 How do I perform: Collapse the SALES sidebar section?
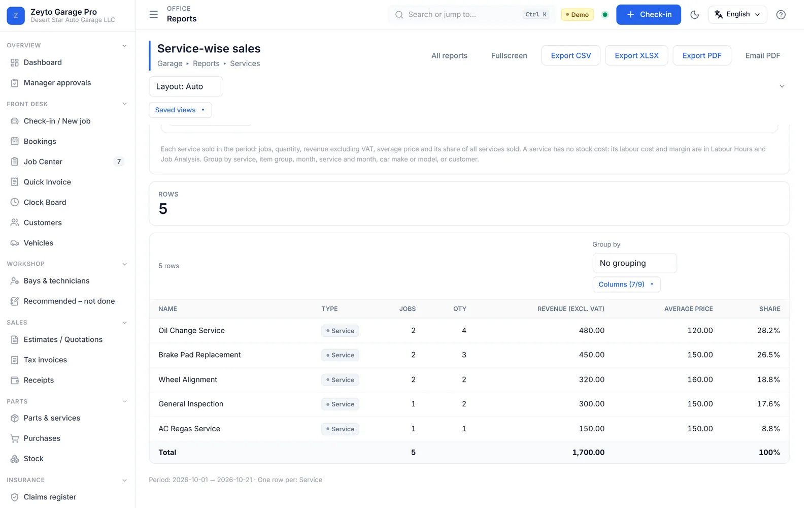(x=125, y=323)
